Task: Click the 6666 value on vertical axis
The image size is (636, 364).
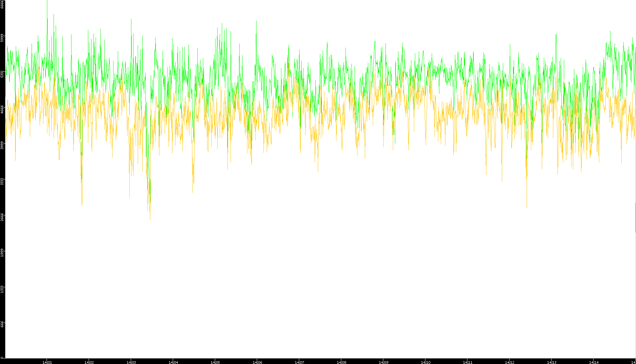Action: tap(2, 4)
